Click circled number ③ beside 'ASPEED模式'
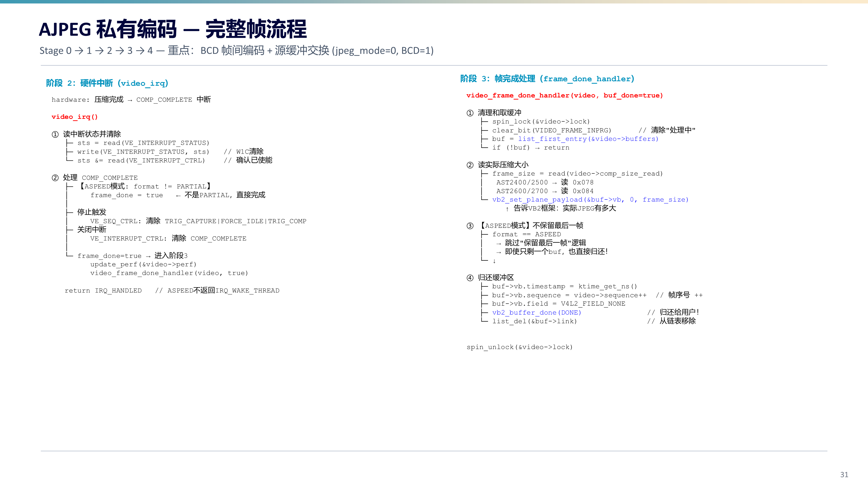868x488 pixels. pyautogui.click(x=470, y=226)
